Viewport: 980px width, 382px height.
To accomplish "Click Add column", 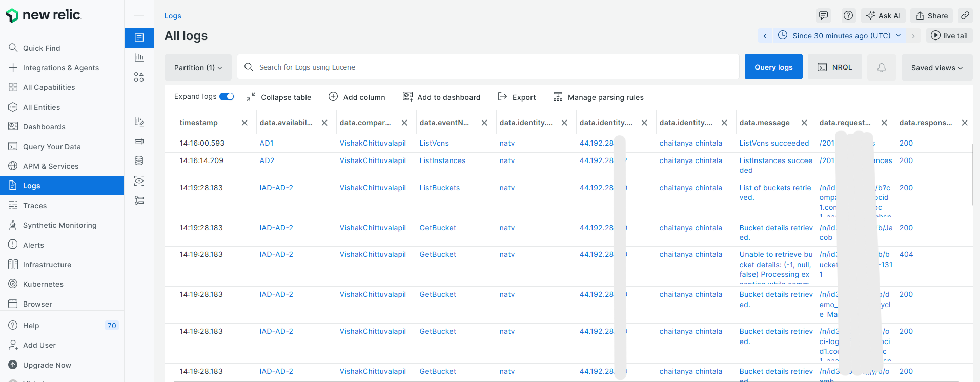I will (x=357, y=97).
